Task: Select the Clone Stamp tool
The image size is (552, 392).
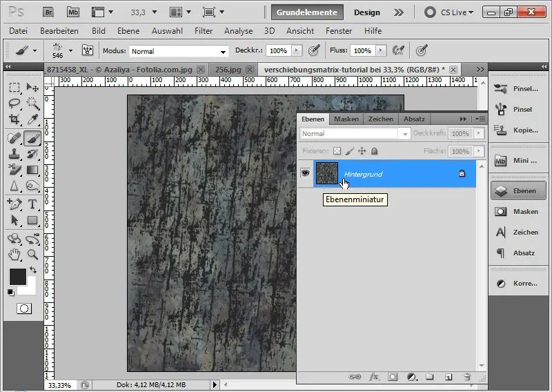Action: (14, 154)
